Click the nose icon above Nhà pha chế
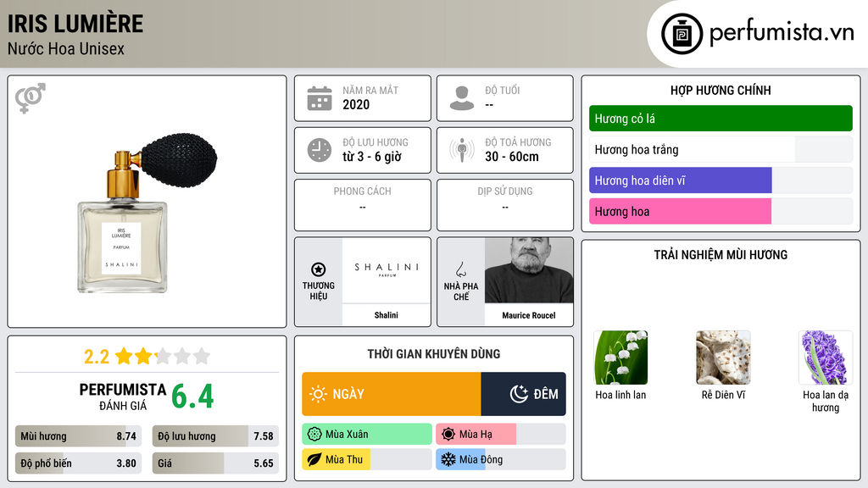This screenshot has width=868, height=488. point(460,269)
